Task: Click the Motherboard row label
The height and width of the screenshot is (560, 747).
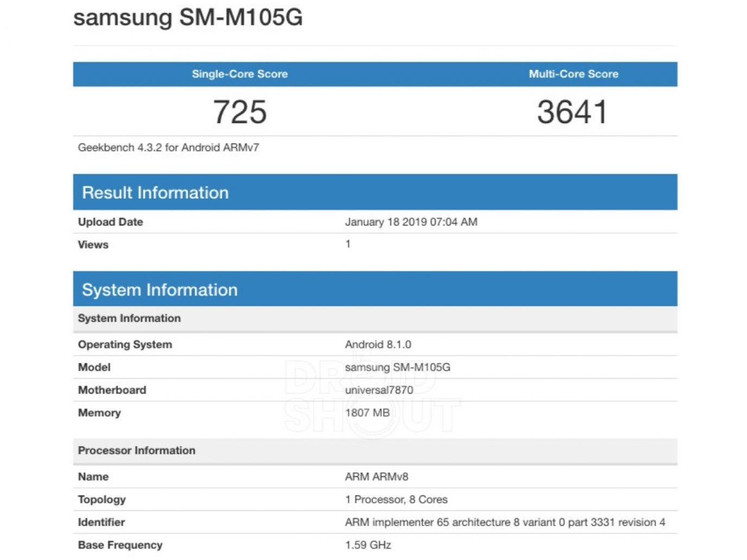Action: (112, 390)
